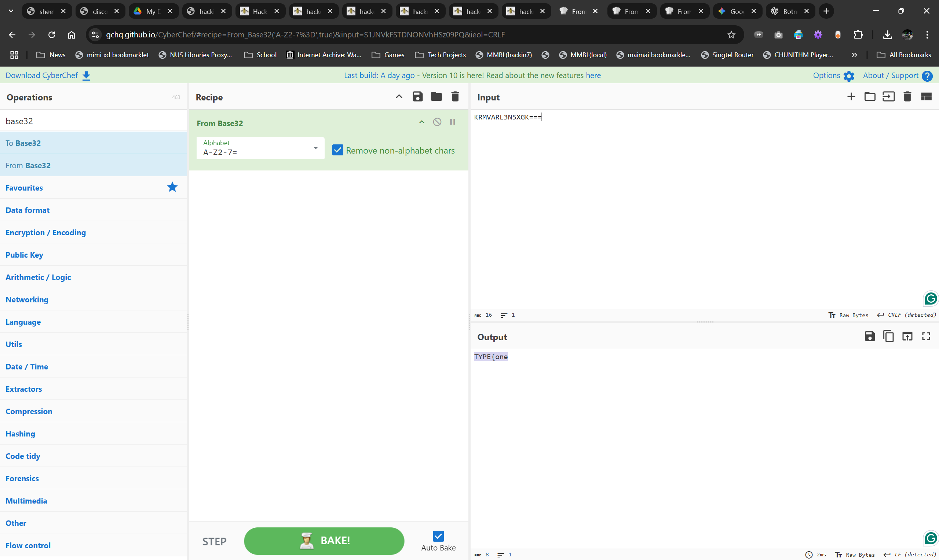Select To Base32 operation in list
The height and width of the screenshot is (560, 939).
click(23, 143)
